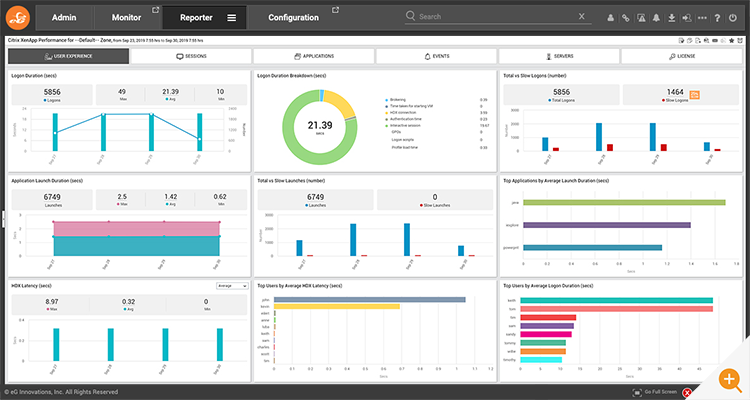This screenshot has height=400, width=750.
Task: Switch to the Monitor tab
Action: (x=126, y=18)
